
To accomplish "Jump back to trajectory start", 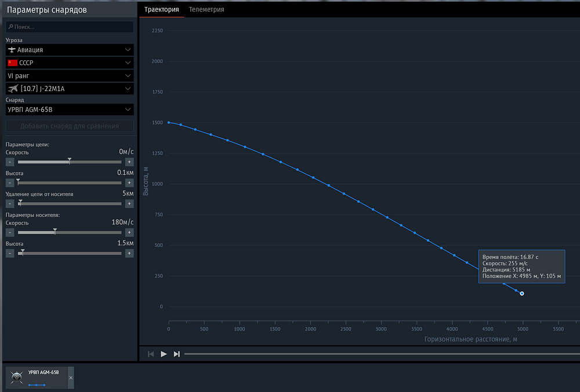I will [151, 354].
